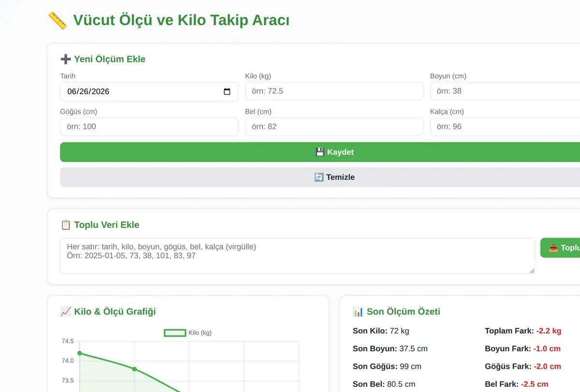580x392 pixels.
Task: Toggle the Kilo (kg) chart legend
Action: click(188, 333)
